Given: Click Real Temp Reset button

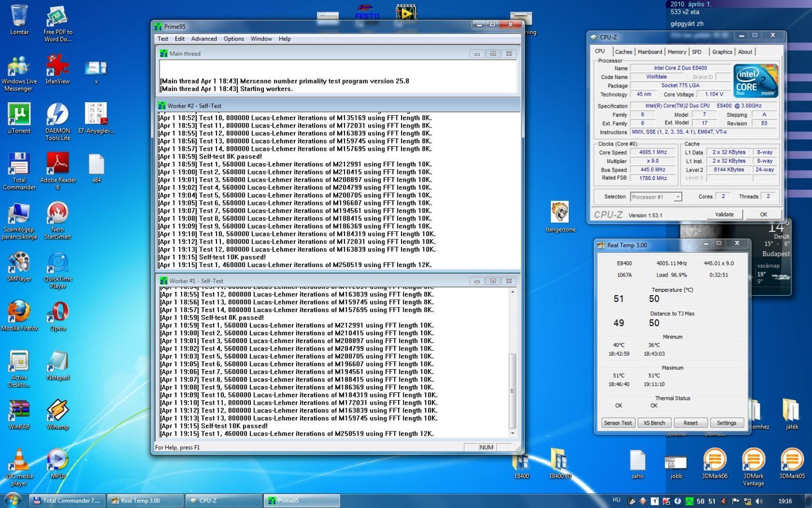Looking at the screenshot, I should tap(690, 423).
